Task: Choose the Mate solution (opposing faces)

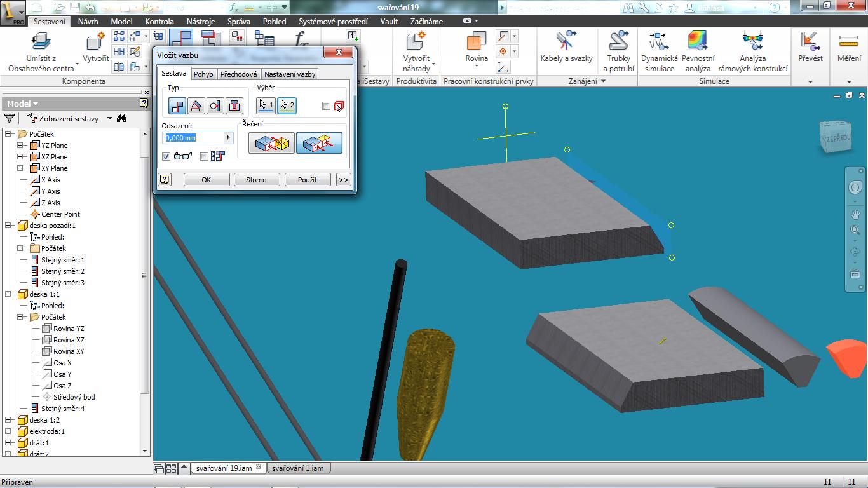Action: coord(271,143)
